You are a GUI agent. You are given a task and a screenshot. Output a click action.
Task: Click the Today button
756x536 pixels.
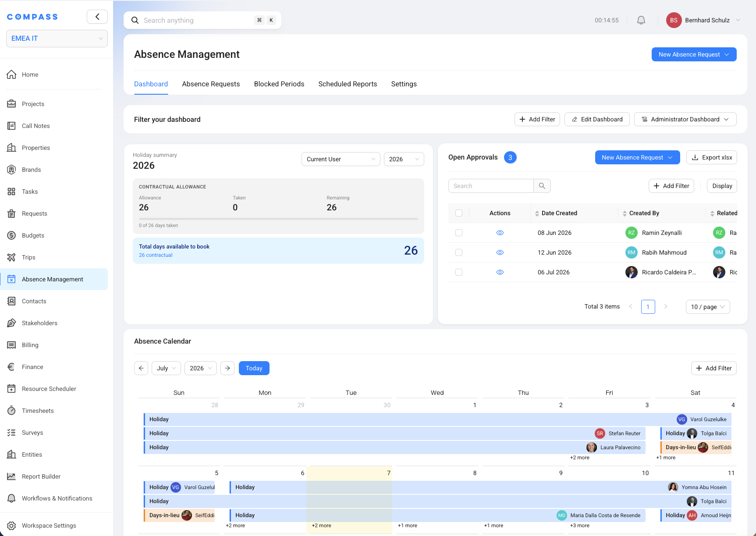coord(254,368)
